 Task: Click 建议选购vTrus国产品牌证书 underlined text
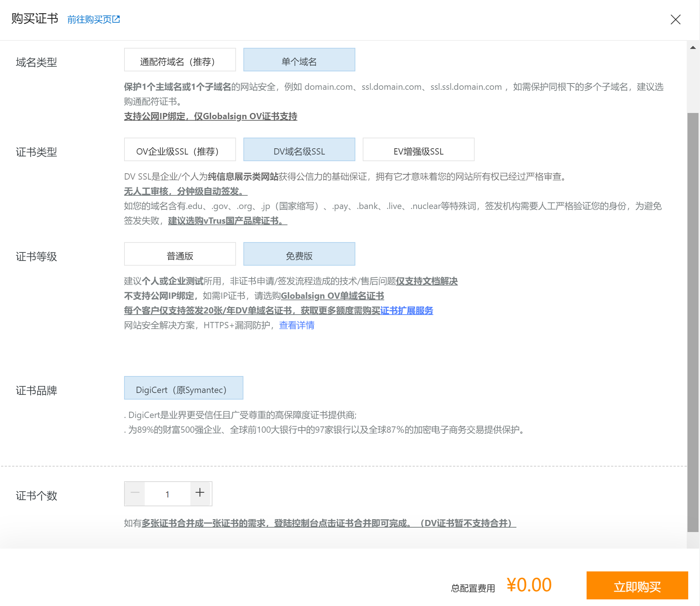point(227,221)
